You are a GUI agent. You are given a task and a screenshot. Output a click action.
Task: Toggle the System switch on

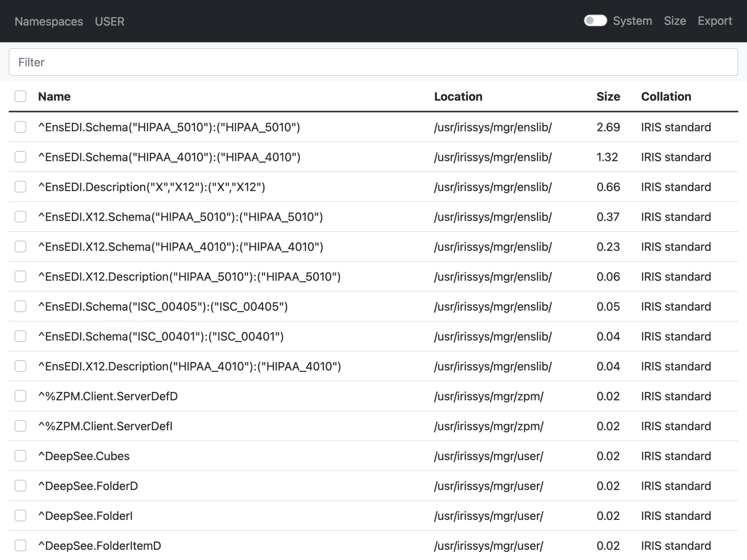coord(595,21)
